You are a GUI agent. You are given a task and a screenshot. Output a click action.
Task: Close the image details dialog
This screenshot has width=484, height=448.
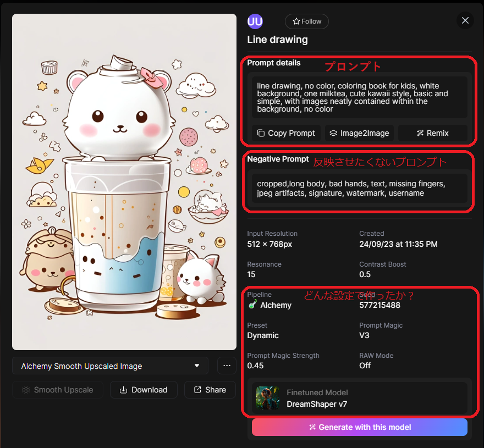click(x=465, y=21)
